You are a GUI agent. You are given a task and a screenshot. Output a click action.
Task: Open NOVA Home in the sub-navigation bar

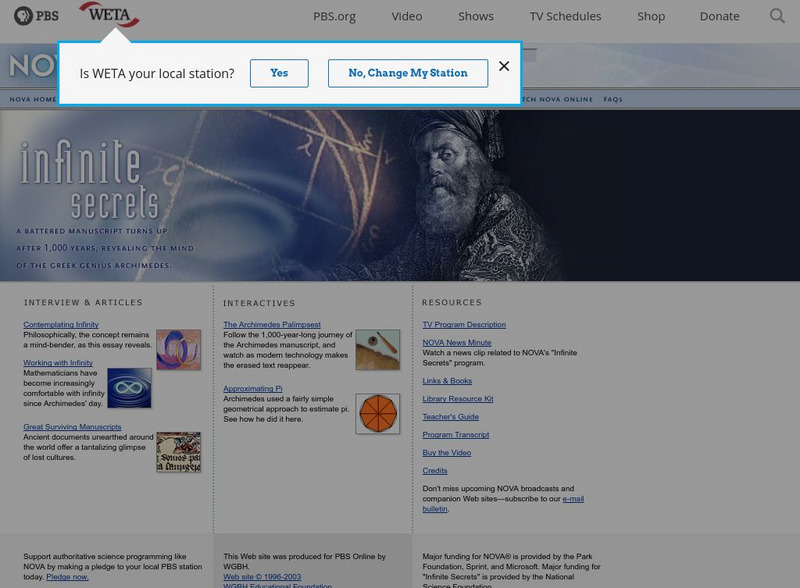pyautogui.click(x=33, y=99)
